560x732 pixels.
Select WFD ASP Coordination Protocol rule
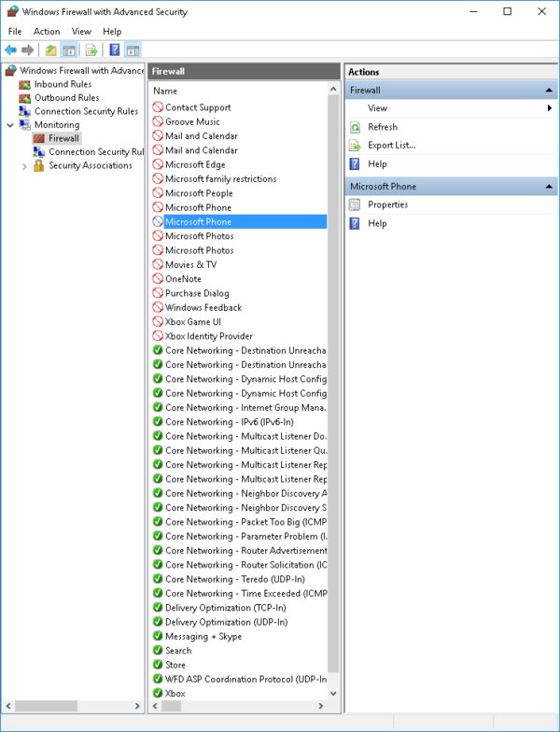(x=246, y=680)
